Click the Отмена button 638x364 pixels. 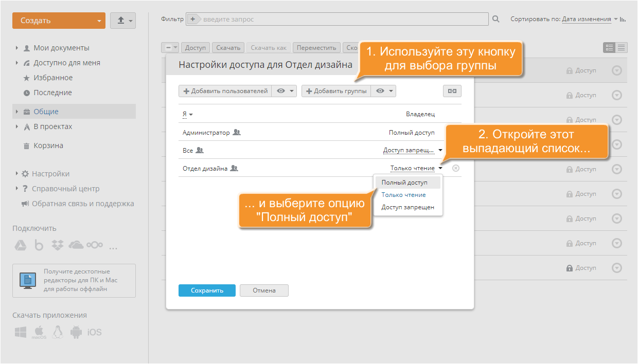(x=264, y=290)
